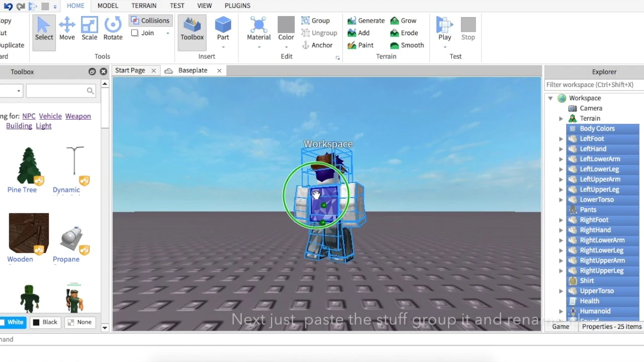Screen dimensions: 644x362
Task: Click the Filter workspace input field
Action: (x=594, y=85)
